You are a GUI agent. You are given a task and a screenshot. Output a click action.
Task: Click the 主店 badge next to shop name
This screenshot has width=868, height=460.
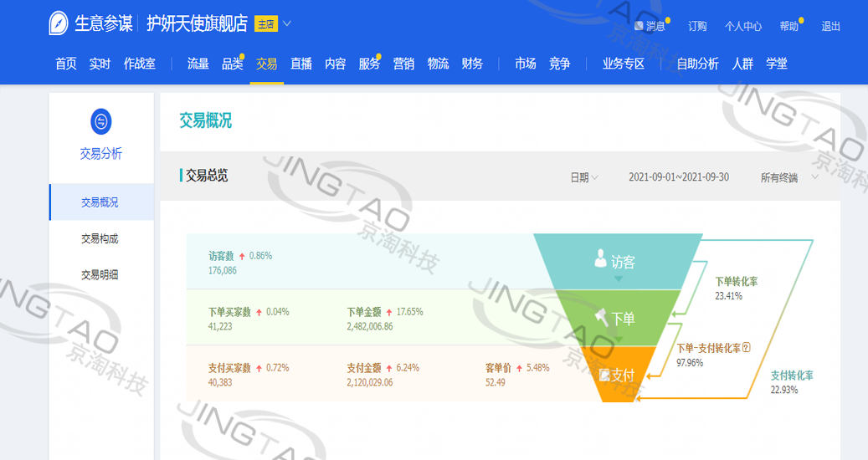pyautogui.click(x=265, y=24)
